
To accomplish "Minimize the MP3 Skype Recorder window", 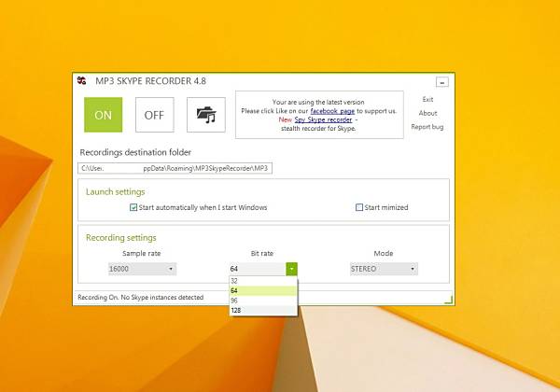I will click(442, 82).
